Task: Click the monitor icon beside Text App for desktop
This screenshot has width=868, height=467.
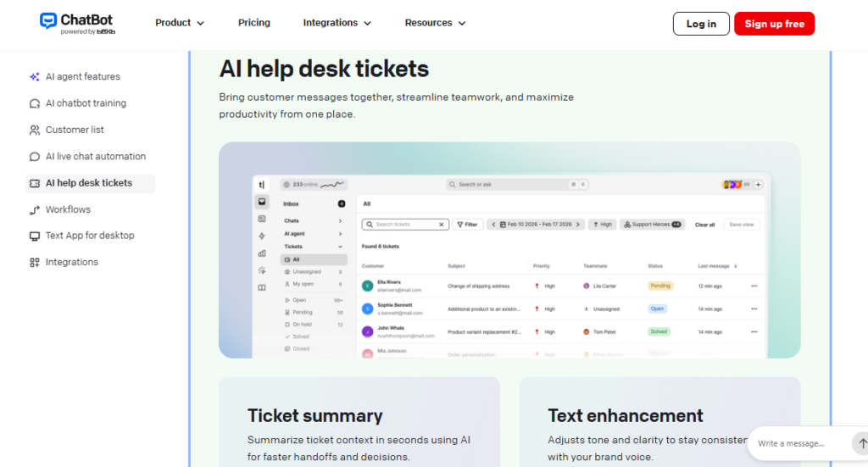Action: (x=34, y=236)
